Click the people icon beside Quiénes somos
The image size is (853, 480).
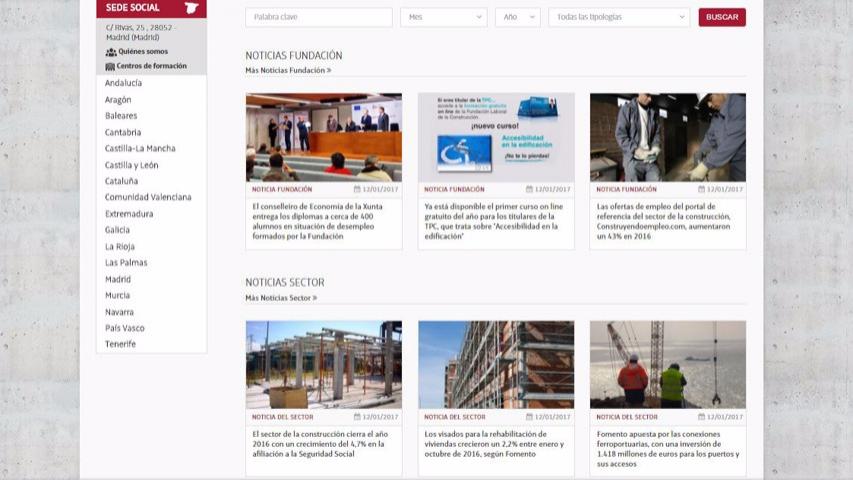click(x=111, y=52)
